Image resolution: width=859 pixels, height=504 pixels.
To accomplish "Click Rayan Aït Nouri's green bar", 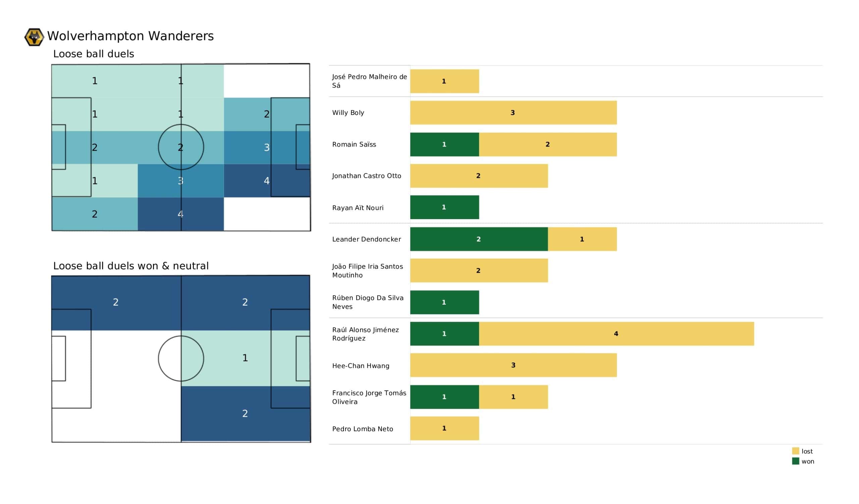I will point(444,207).
